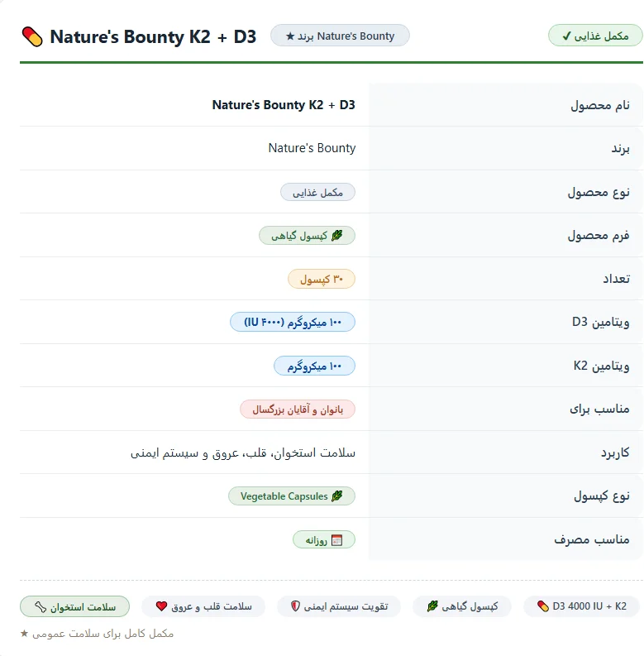Click the calendar icon in the روزانه pill
Screen dimensions: 644x656
tap(336, 540)
